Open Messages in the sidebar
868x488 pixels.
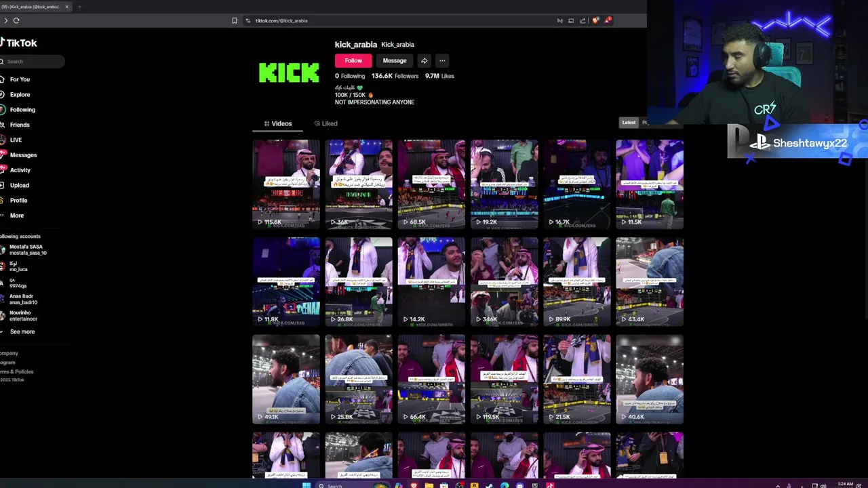(23, 155)
